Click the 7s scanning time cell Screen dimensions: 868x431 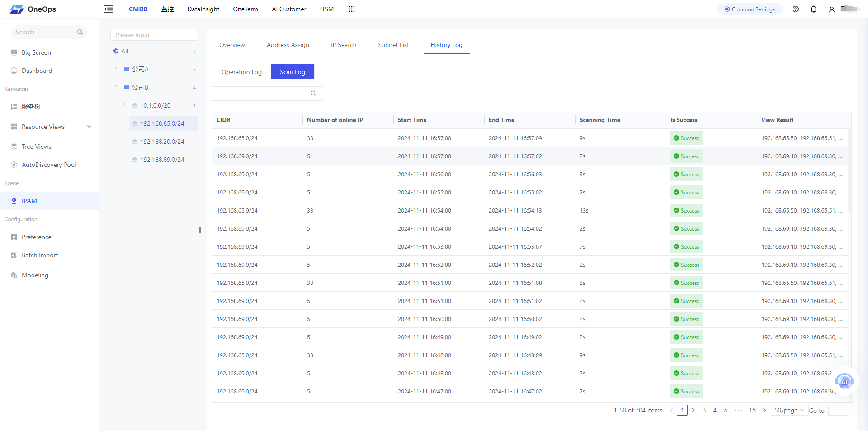[x=582, y=246]
